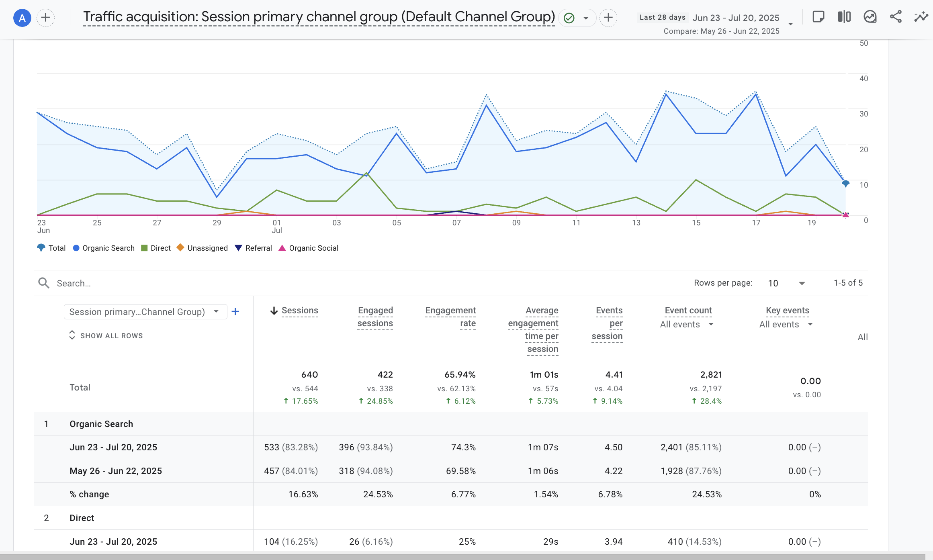Viewport: 933px width, 560px height.
Task: Click SHOW ALL ROWS
Action: click(106, 335)
